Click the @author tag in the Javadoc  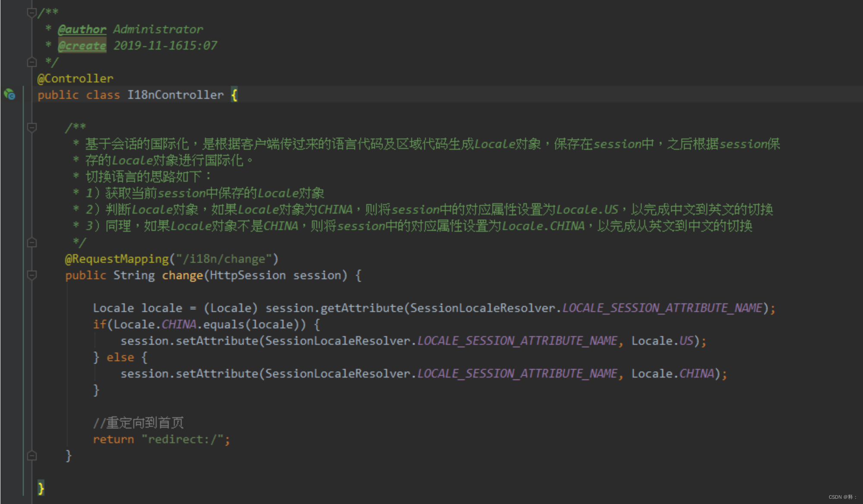[x=82, y=29]
